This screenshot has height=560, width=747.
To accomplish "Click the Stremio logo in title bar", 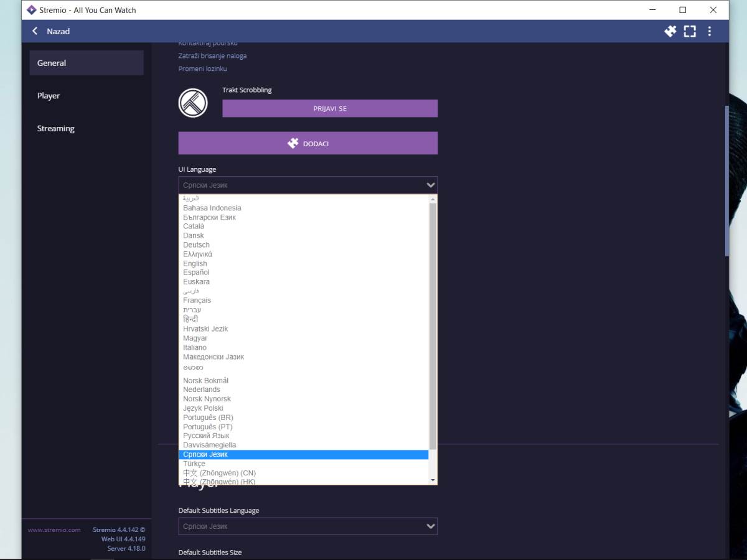I will point(31,10).
